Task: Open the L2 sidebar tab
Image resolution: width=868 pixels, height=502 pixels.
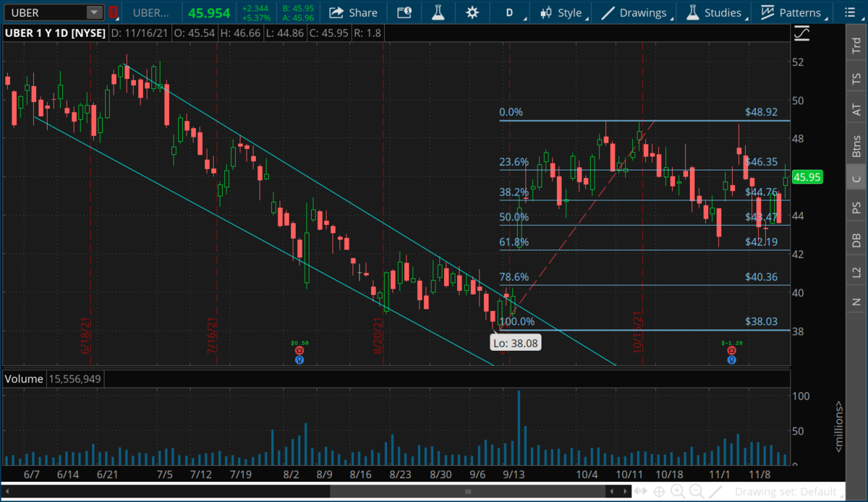Action: (x=856, y=272)
